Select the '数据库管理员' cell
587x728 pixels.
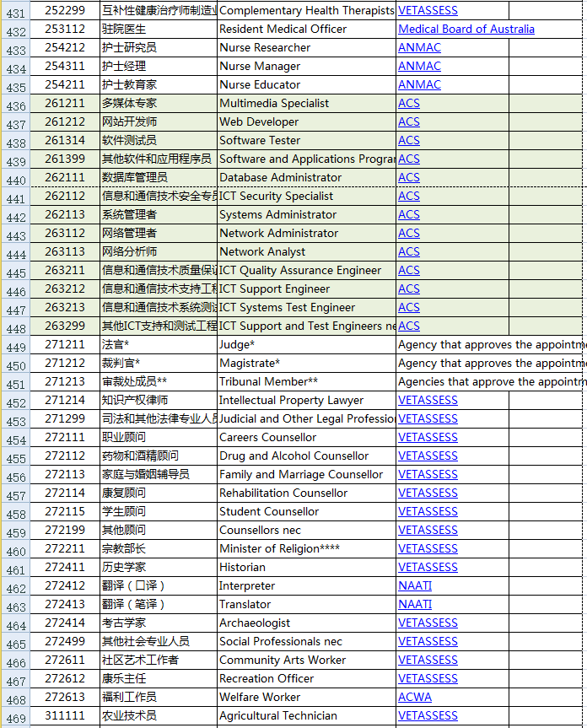click(x=159, y=178)
